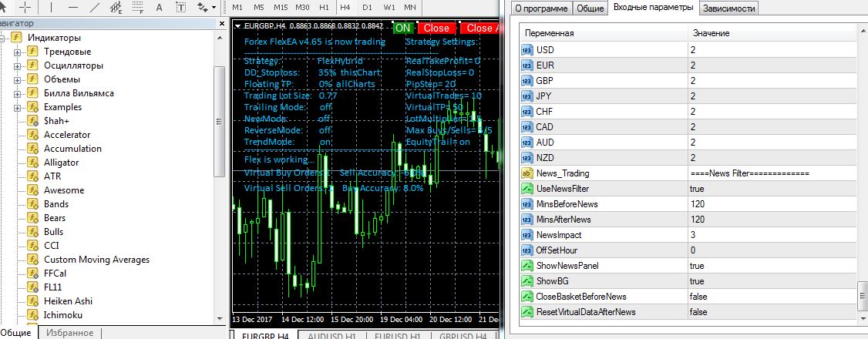
Task: Edit the ShowNewsPanel value true
Action: (772, 266)
